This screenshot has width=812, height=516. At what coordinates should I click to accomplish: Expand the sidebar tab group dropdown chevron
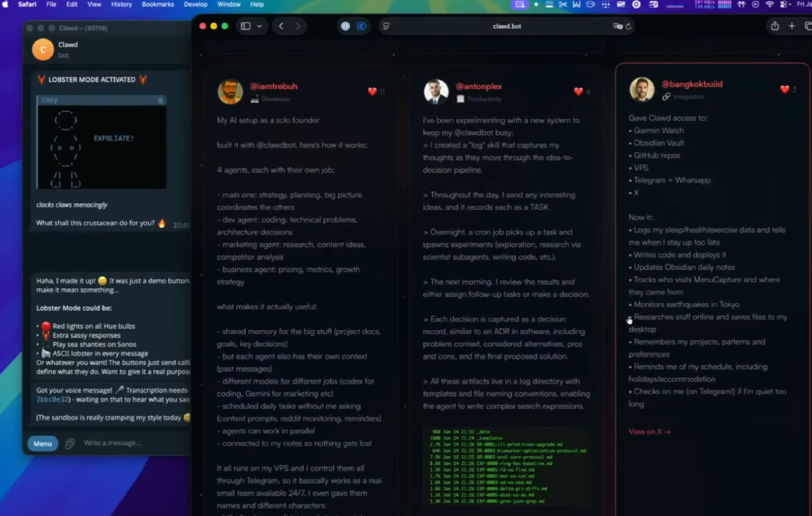[259, 26]
